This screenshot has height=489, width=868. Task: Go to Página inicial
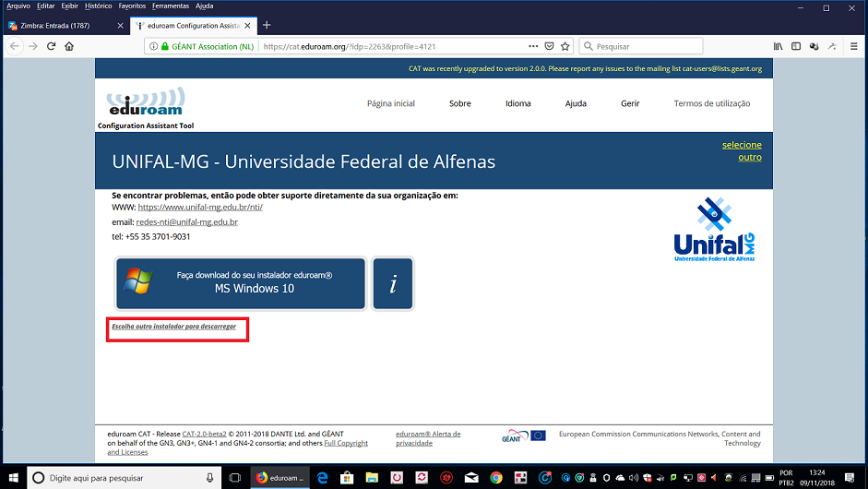(391, 103)
